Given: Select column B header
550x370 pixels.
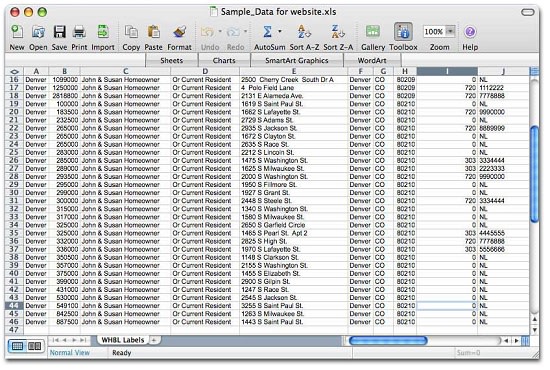Looking at the screenshot, I should point(65,71).
